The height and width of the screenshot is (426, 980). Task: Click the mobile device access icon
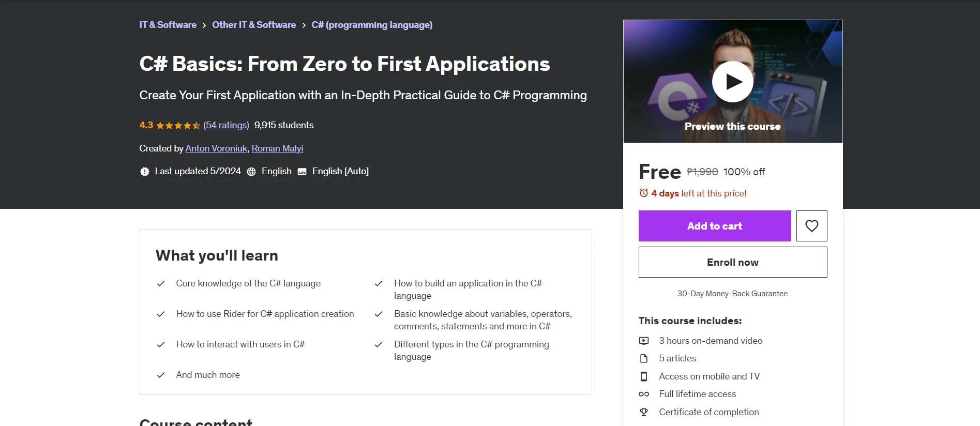click(x=644, y=376)
